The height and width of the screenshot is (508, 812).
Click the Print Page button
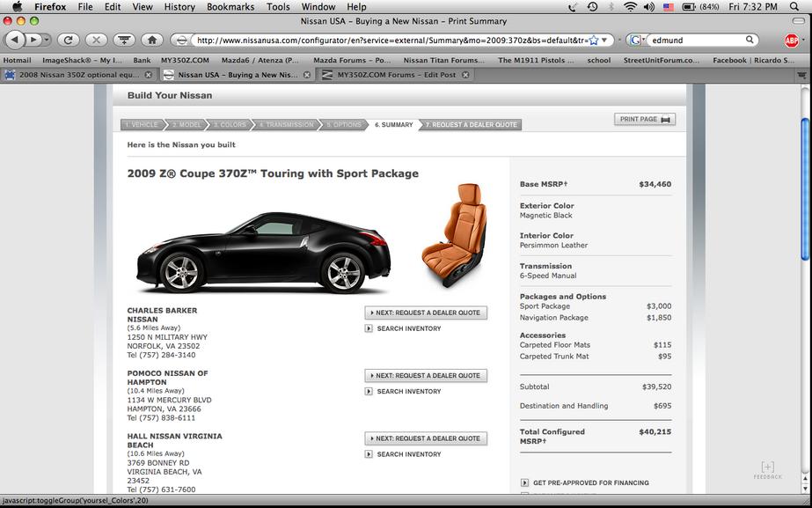pyautogui.click(x=645, y=119)
